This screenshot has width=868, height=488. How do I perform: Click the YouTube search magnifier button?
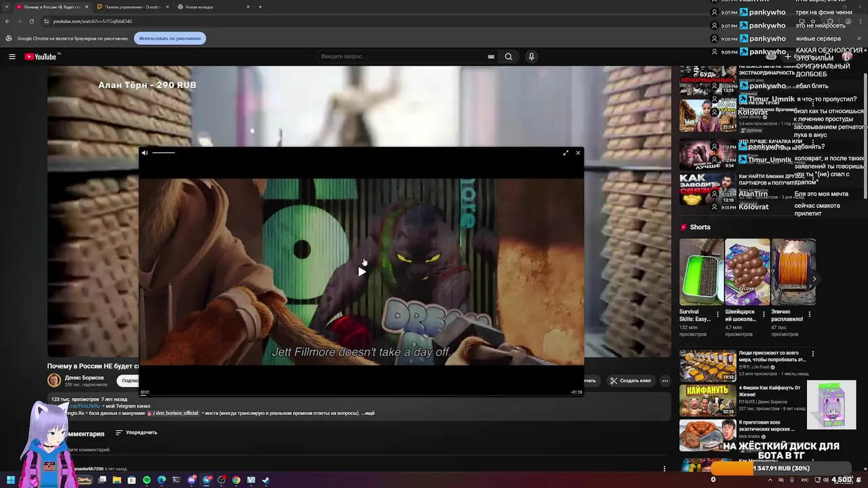(x=509, y=57)
